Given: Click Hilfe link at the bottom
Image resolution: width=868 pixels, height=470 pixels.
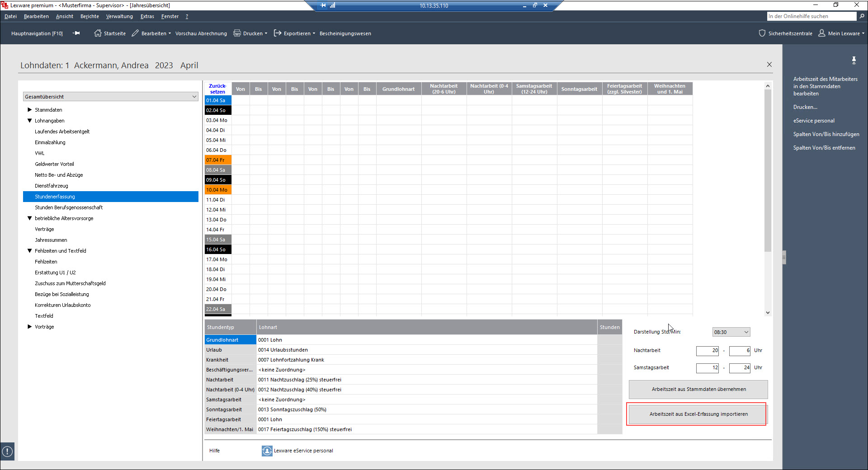Looking at the screenshot, I should point(214,451).
